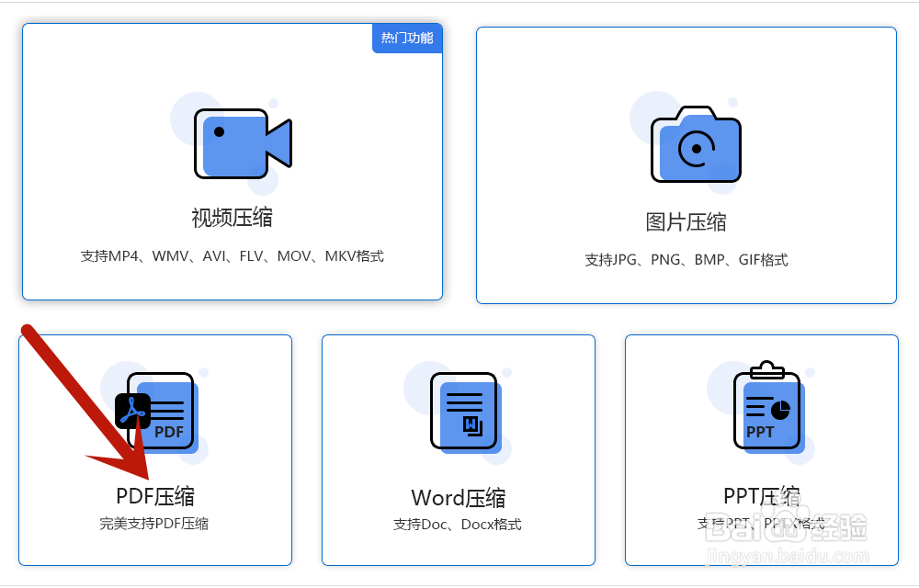Click the PDF压缩 title text

coord(154,494)
